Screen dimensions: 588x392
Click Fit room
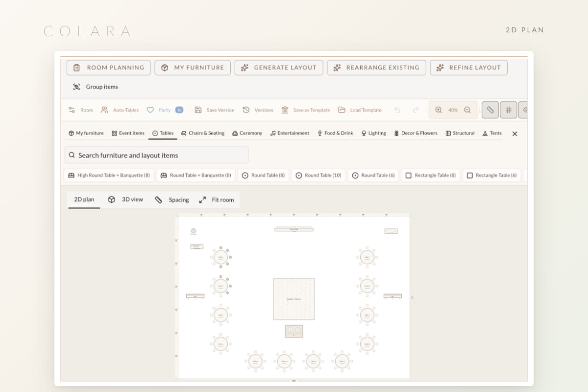(x=216, y=200)
